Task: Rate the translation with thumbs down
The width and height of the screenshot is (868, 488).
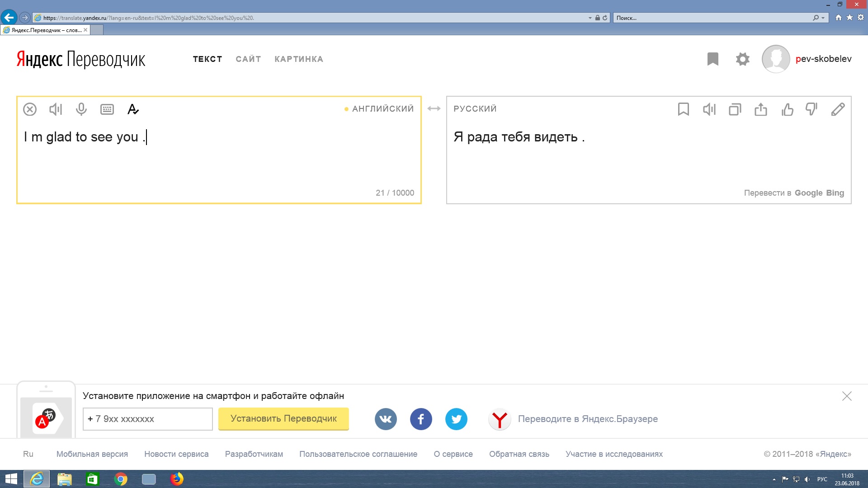Action: 812,109
